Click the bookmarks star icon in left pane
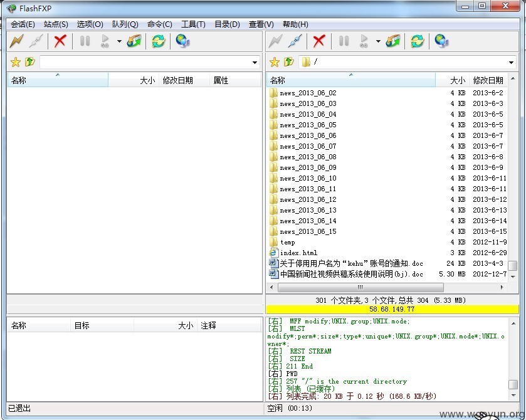526x420 pixels. (x=16, y=62)
